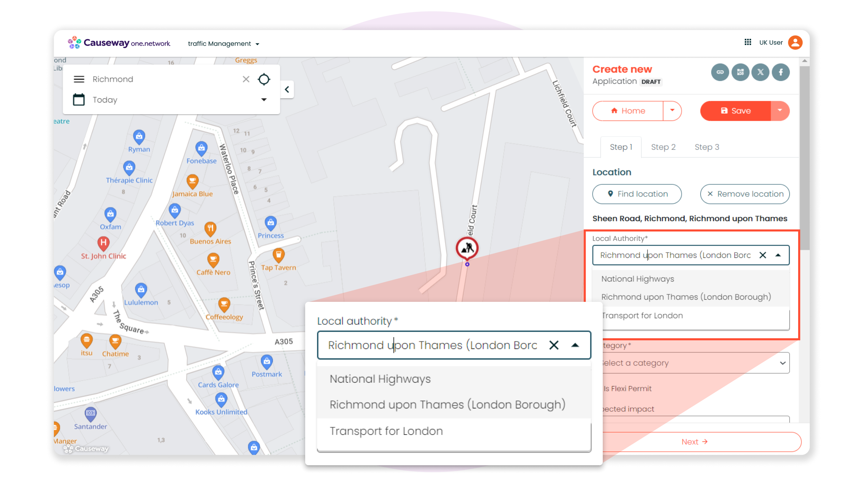Collapse the enlarged Local authority dropdown arrow
The height and width of the screenshot is (488, 868).
575,345
